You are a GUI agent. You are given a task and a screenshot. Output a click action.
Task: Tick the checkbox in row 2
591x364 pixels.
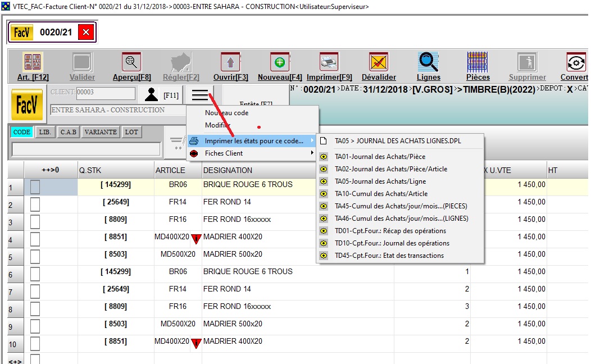click(35, 204)
